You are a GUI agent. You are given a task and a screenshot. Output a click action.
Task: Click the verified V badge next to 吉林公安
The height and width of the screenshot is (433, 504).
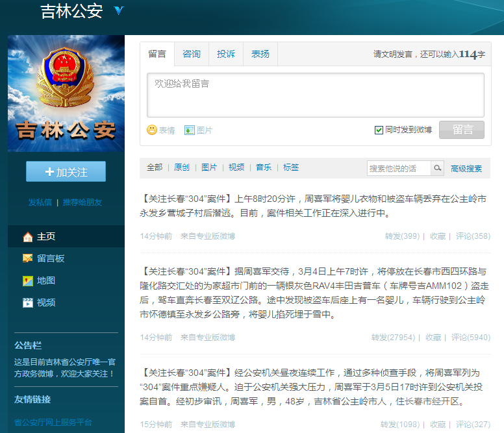(119, 10)
